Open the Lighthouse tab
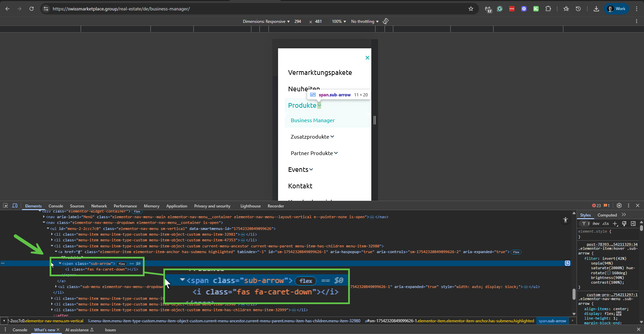The width and height of the screenshot is (644, 334). point(251,206)
